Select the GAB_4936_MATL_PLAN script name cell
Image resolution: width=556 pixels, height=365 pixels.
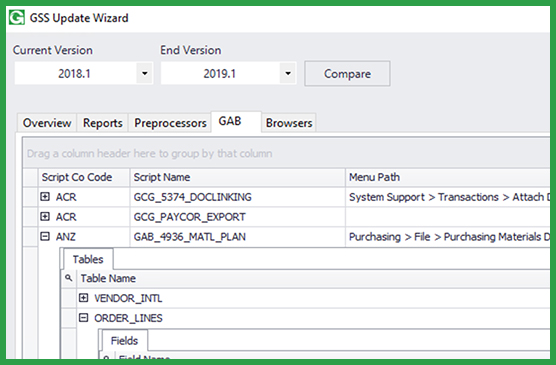click(238, 237)
